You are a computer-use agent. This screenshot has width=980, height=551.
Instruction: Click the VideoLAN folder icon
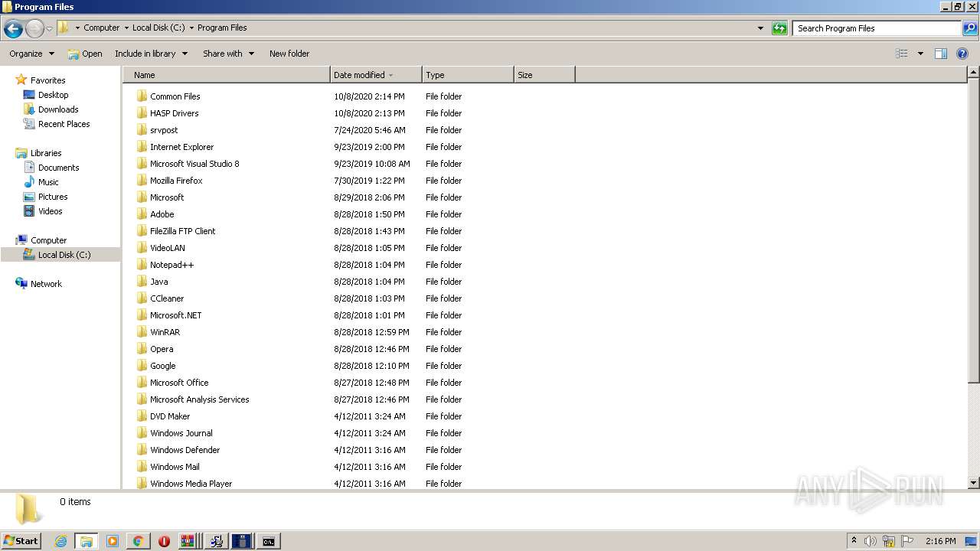tap(142, 248)
